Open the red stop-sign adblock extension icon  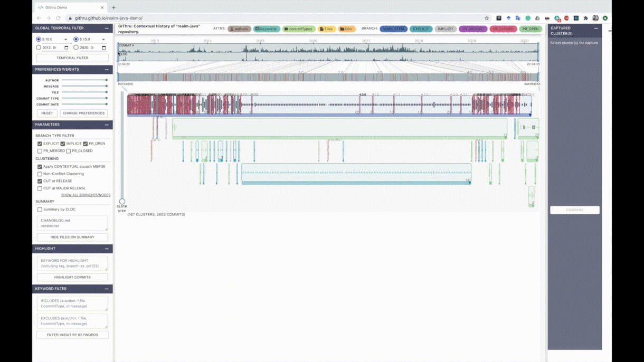point(566,18)
